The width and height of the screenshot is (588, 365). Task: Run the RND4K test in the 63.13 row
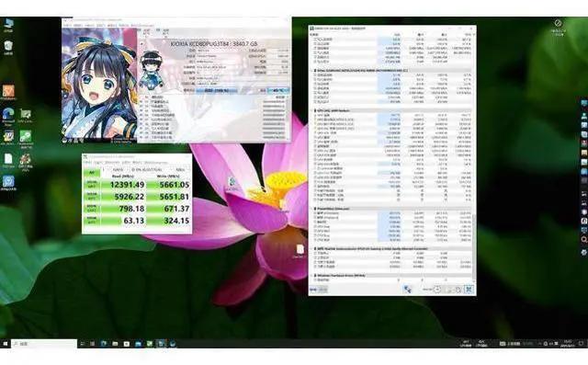pyautogui.click(x=92, y=221)
